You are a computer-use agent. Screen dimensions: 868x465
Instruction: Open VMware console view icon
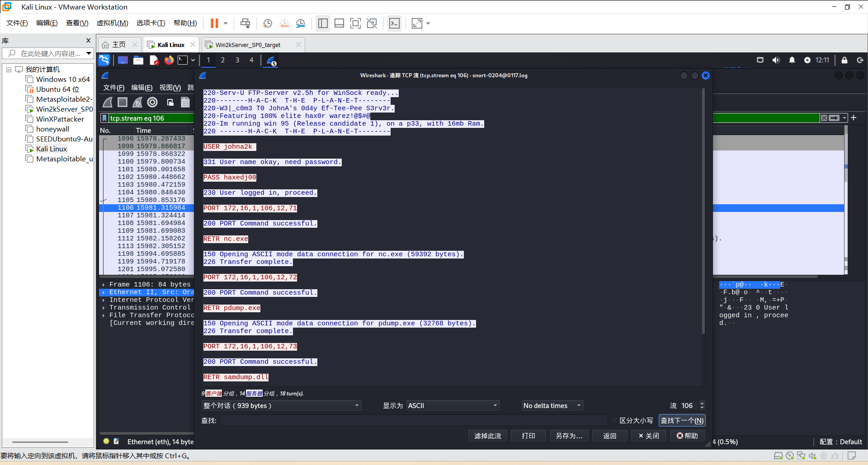point(394,23)
